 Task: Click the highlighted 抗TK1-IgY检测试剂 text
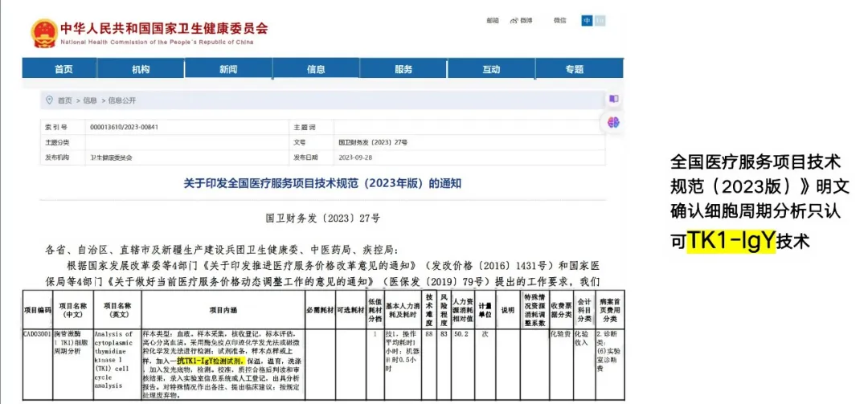211,361
